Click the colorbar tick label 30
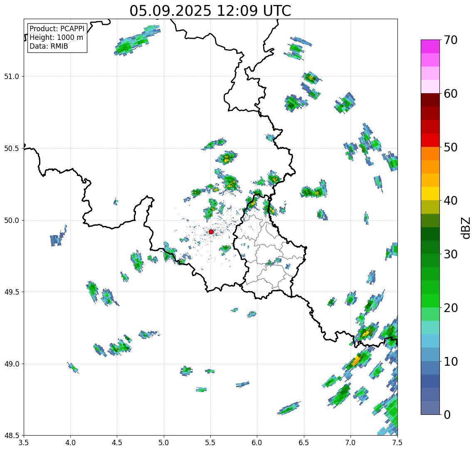This screenshot has height=451, width=476. pyautogui.click(x=451, y=254)
